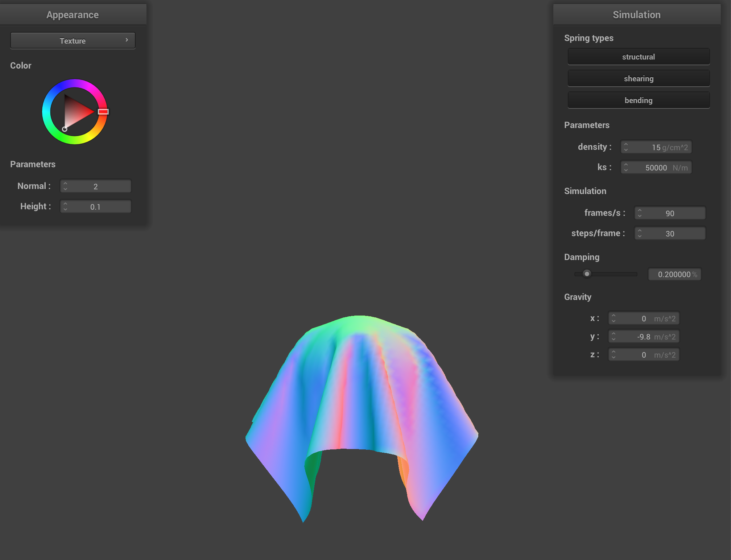731x560 pixels.
Task: Click the density stepper arrows
Action: pos(626,147)
